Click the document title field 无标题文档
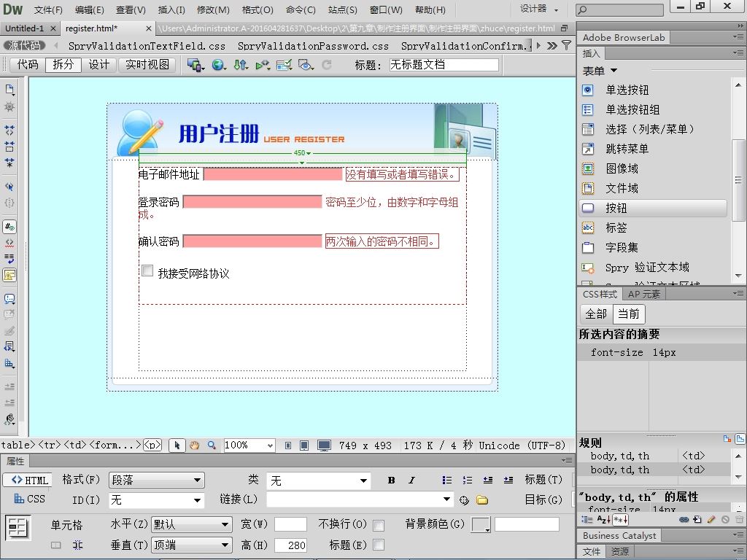 [444, 65]
